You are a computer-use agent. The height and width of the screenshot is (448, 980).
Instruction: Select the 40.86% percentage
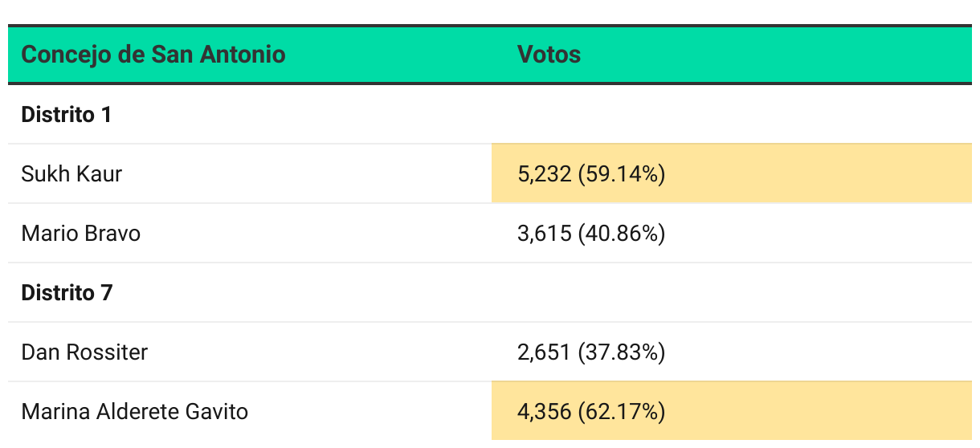[x=622, y=234]
